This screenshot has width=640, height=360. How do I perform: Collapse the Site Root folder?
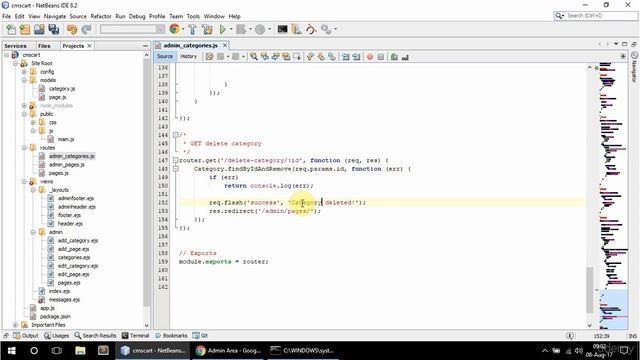[15, 63]
